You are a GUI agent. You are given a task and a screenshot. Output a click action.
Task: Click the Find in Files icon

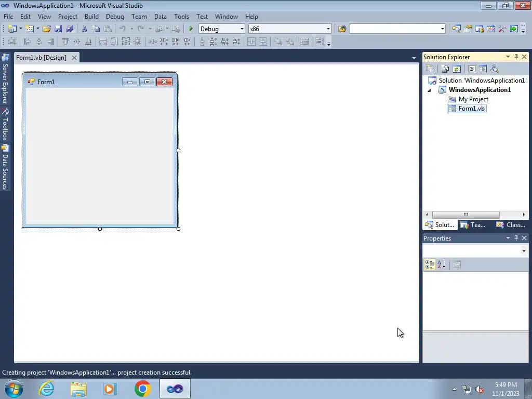pyautogui.click(x=342, y=29)
